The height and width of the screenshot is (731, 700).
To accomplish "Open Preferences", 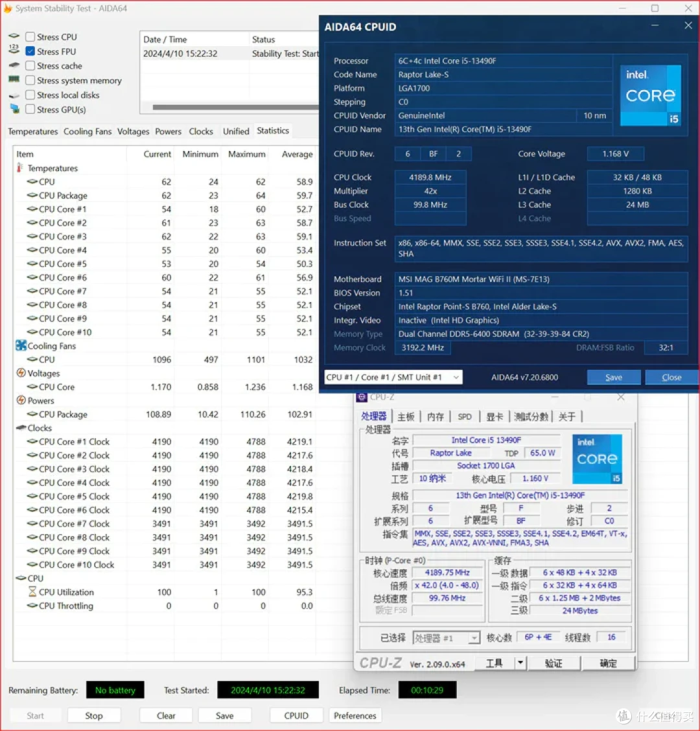I will 355,715.
